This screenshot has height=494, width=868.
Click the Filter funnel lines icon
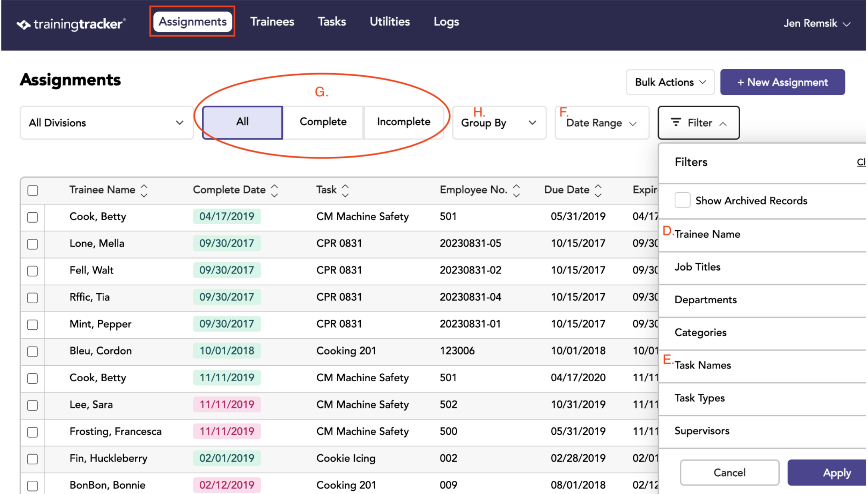pyautogui.click(x=676, y=122)
